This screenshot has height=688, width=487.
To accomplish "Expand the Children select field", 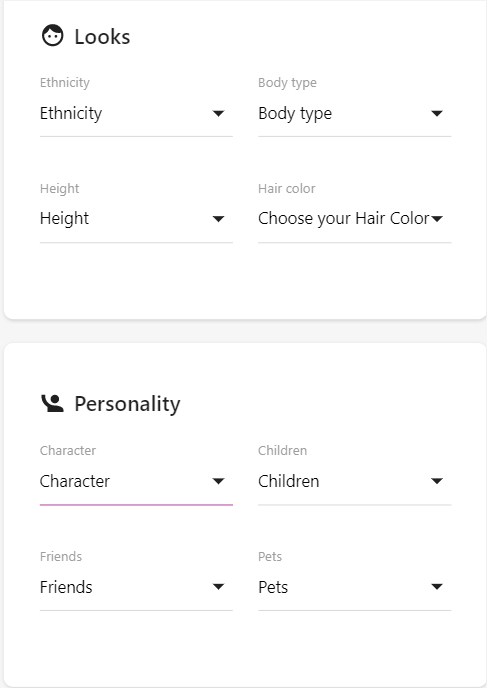I will [355, 482].
